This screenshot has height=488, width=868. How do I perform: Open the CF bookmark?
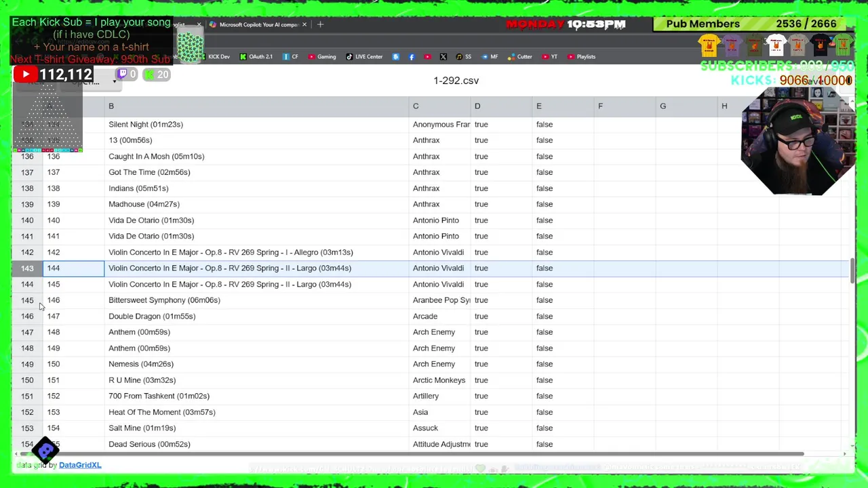tap(290, 57)
